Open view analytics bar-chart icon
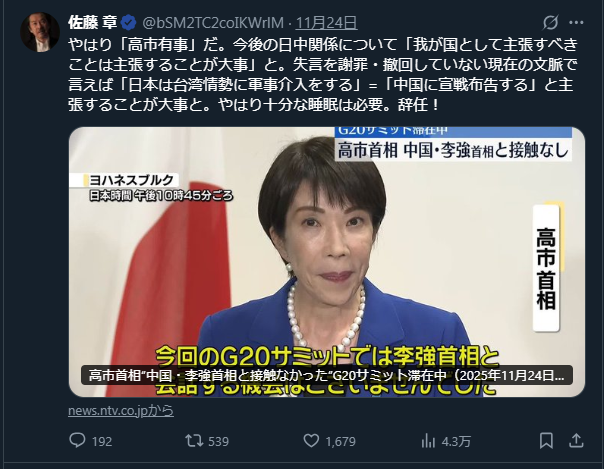This screenshot has height=469, width=604. pos(428,441)
